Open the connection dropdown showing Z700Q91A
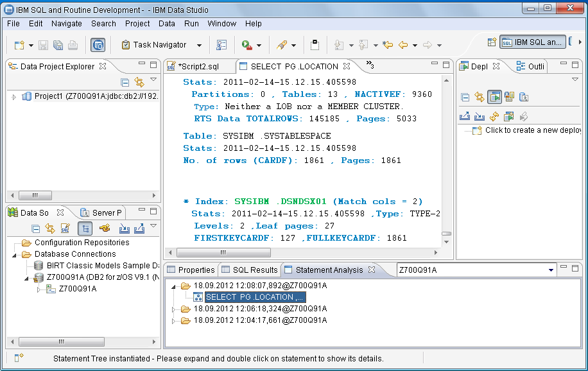 (x=551, y=270)
